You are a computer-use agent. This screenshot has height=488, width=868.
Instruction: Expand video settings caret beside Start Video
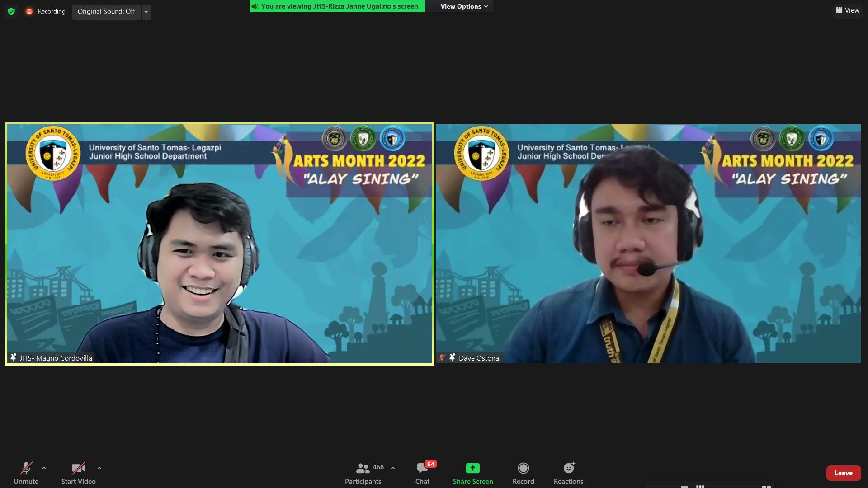(x=99, y=468)
